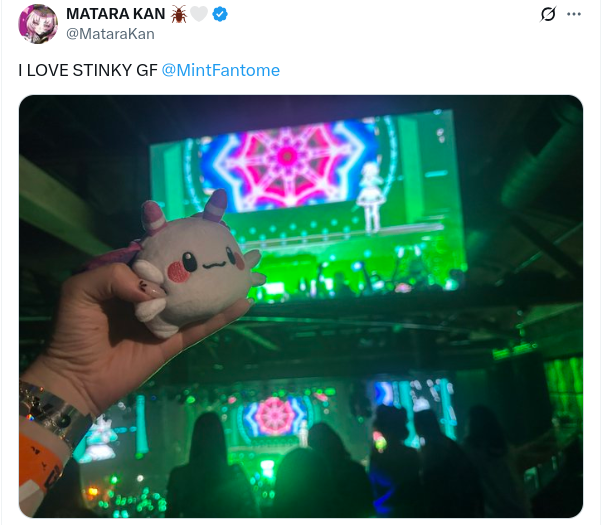The width and height of the screenshot is (603, 525).
Task: Follow the @MintFantome mention link
Action: click(x=221, y=70)
